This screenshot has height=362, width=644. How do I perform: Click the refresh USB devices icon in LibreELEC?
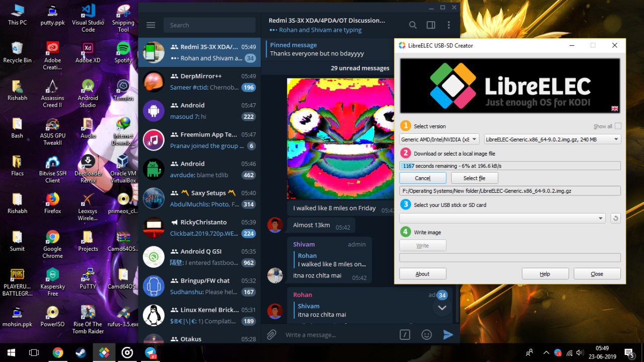(615, 219)
